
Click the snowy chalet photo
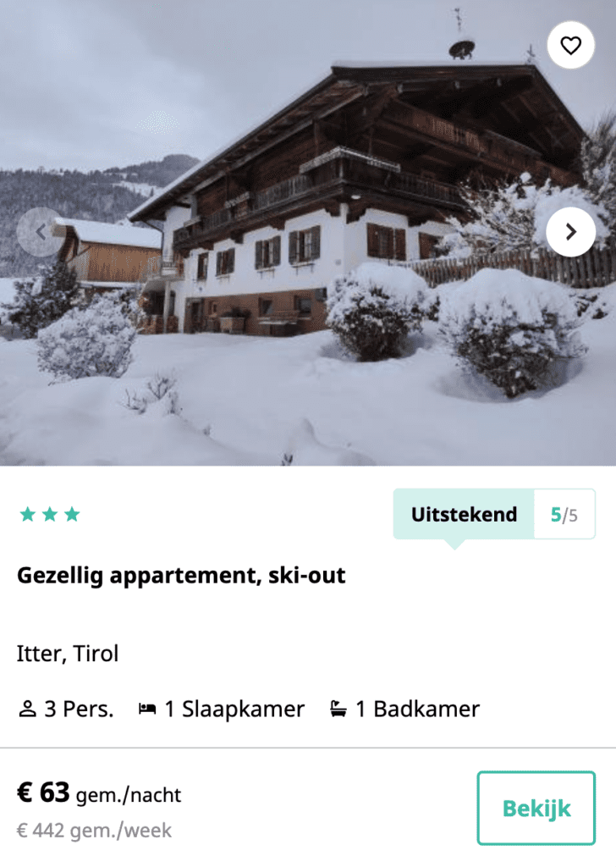(x=308, y=233)
